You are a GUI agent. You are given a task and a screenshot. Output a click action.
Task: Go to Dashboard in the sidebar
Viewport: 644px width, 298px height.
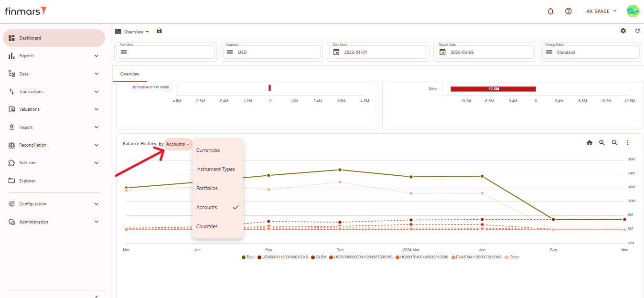pos(30,38)
